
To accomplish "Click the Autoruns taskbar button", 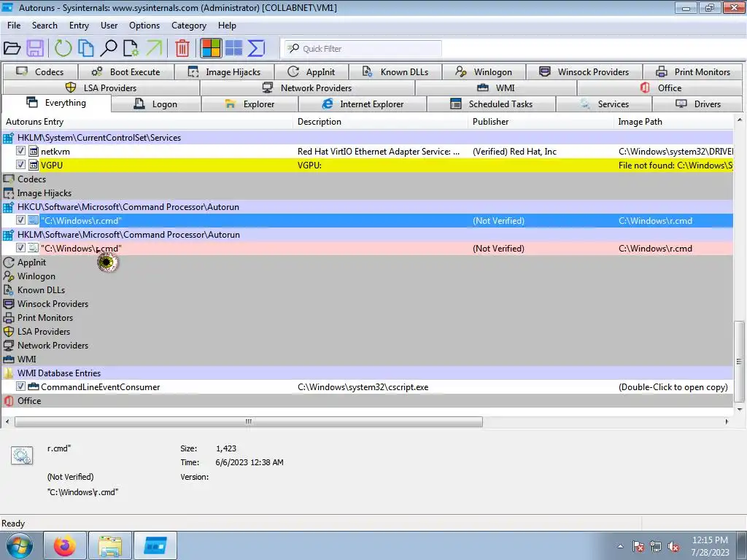I will 155,545.
